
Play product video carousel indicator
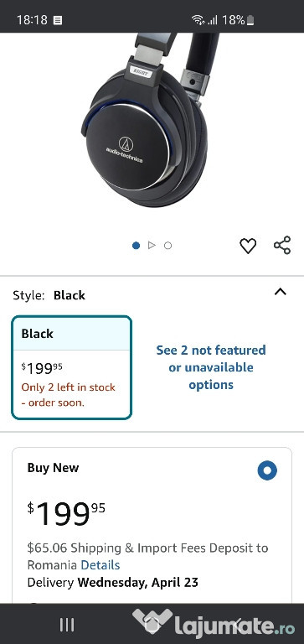tap(152, 245)
